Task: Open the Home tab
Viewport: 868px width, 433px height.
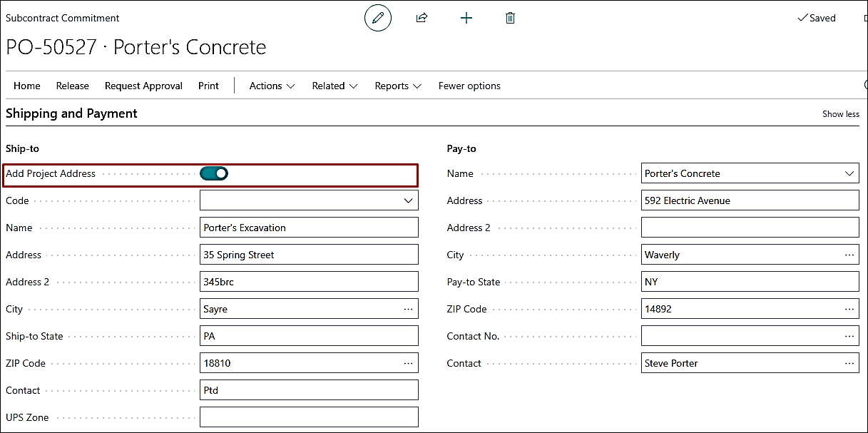Action: [x=27, y=86]
